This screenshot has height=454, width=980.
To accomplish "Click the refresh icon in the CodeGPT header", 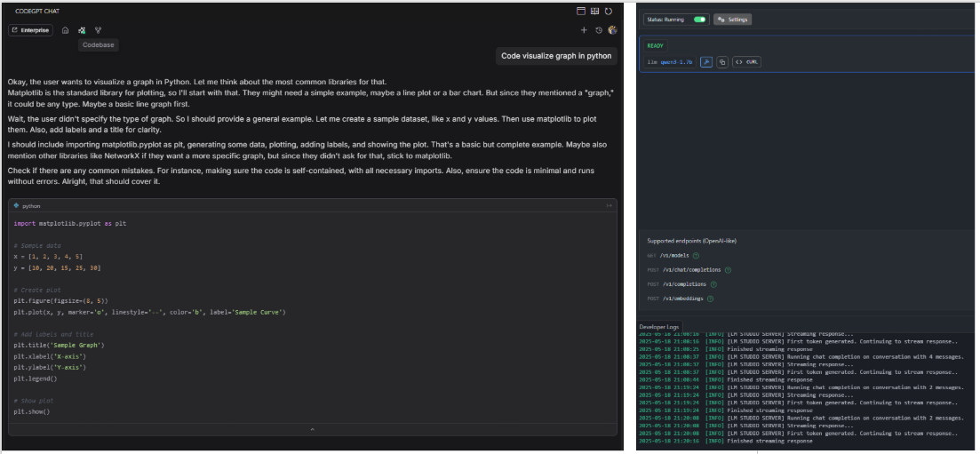I will click(609, 12).
